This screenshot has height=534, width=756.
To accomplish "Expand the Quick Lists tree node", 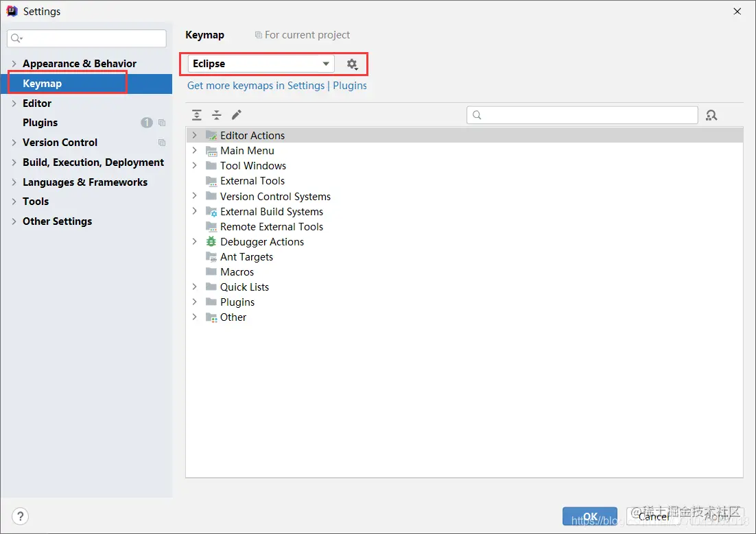I will point(194,287).
